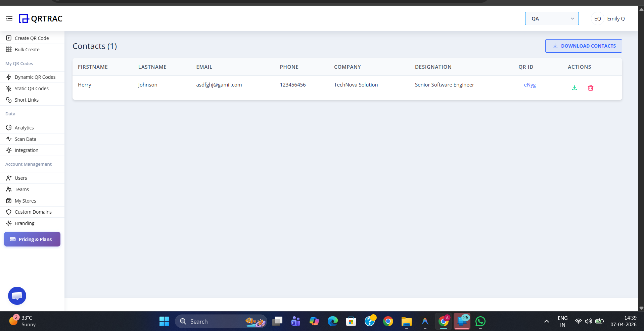
Task: Click the QRTRAC logo
Action: (40, 18)
